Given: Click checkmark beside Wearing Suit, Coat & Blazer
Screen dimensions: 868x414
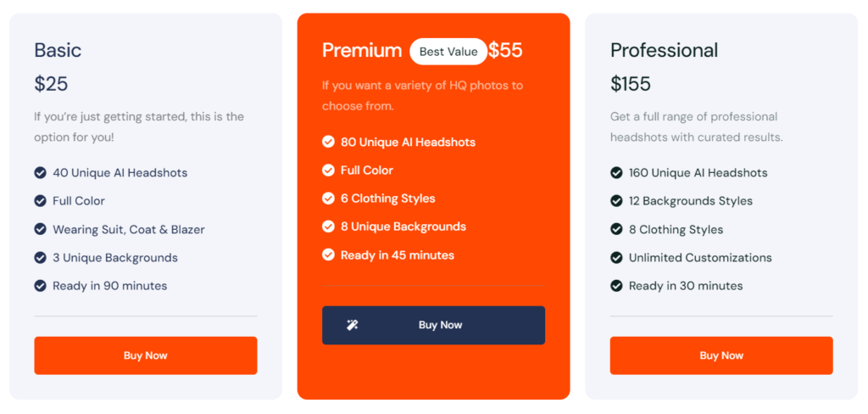Looking at the screenshot, I should coord(41,229).
